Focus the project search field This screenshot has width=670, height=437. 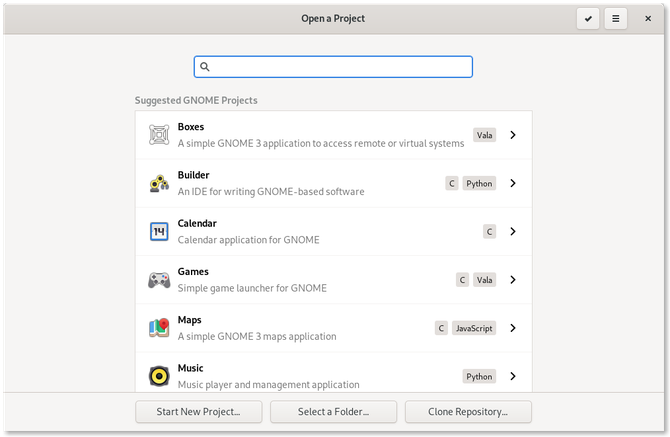click(333, 67)
